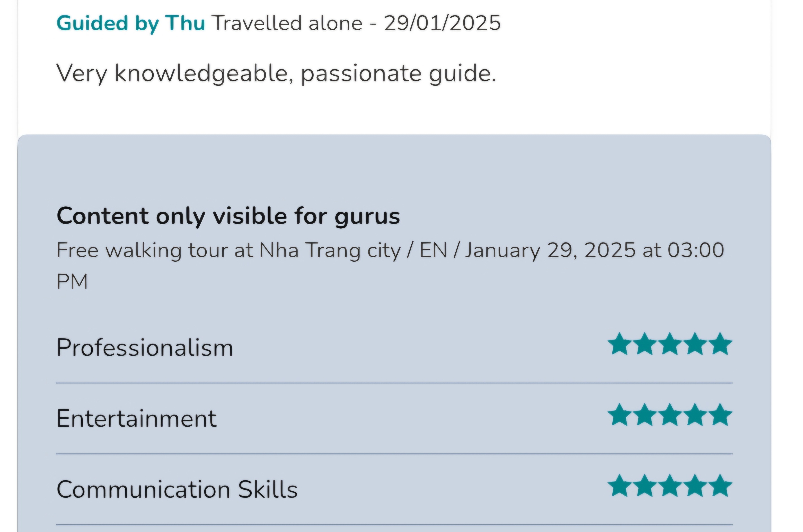Select the second Entertainment star

pos(645,415)
